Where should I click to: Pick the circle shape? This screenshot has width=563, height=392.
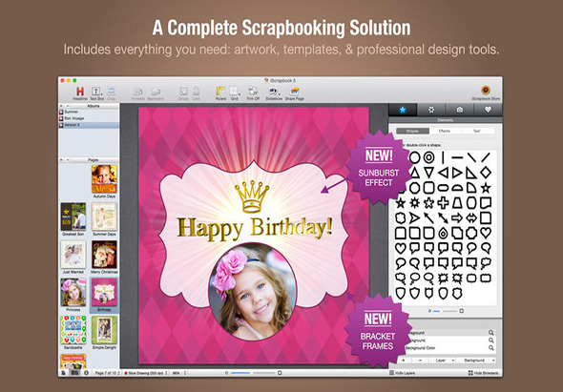point(415,157)
